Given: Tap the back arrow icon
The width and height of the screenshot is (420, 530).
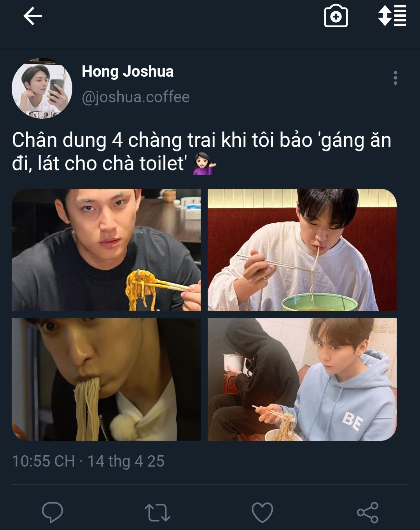Looking at the screenshot, I should point(33,17).
